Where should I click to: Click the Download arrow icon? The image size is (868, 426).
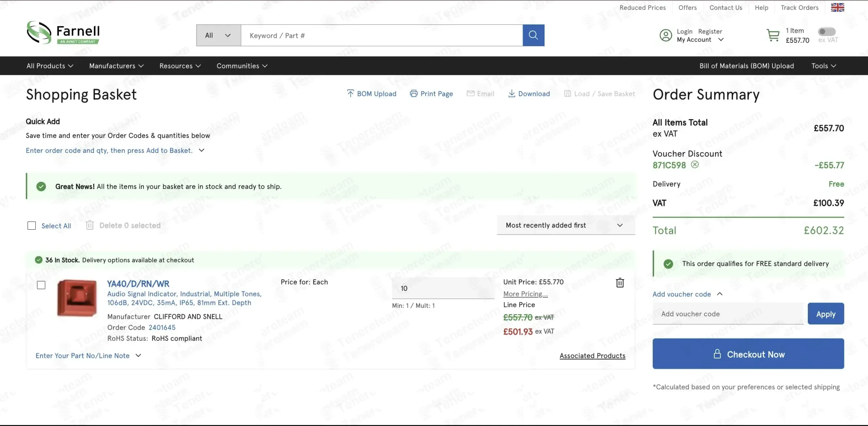(512, 93)
